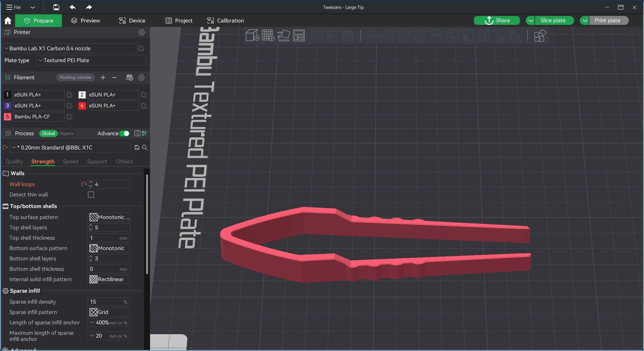Enable the Detect thin wall checkbox
This screenshot has height=351, width=644.
[91, 195]
